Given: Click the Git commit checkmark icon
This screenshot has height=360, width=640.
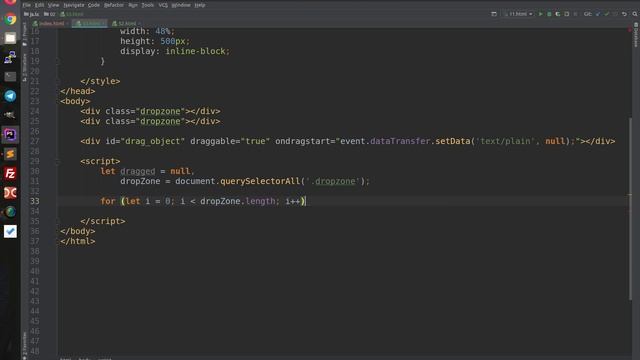Looking at the screenshot, I should coord(607,14).
